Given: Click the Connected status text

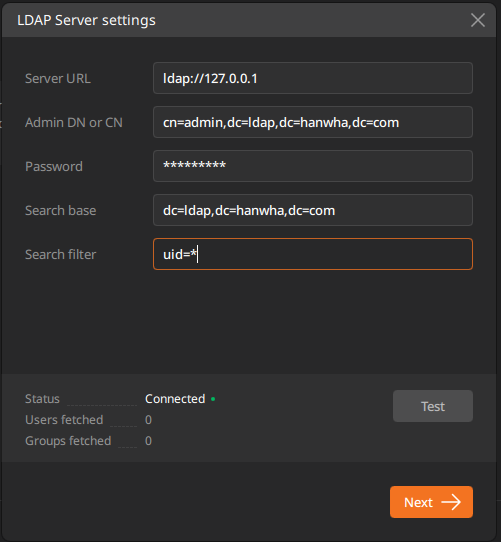Looking at the screenshot, I should point(175,399).
